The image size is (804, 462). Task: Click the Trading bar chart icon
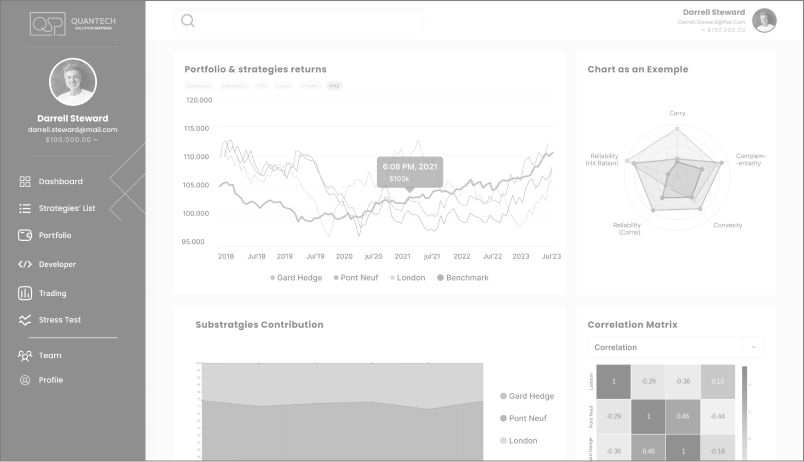click(x=25, y=293)
